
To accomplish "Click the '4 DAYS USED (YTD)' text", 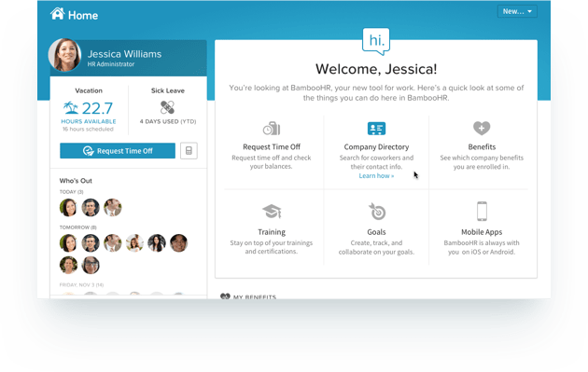I will click(x=168, y=121).
